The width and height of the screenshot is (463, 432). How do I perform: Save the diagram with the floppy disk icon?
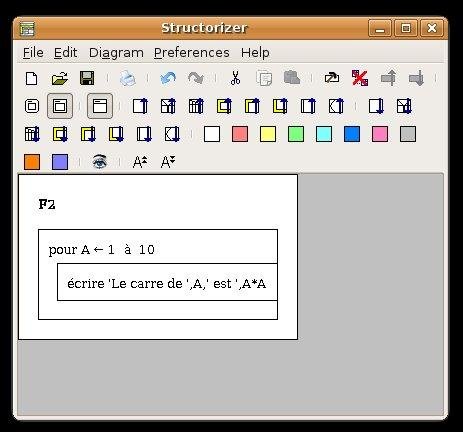pos(88,78)
